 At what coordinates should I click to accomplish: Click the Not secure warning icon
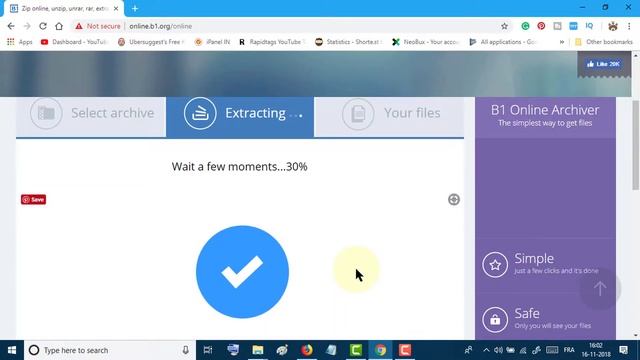click(79, 26)
